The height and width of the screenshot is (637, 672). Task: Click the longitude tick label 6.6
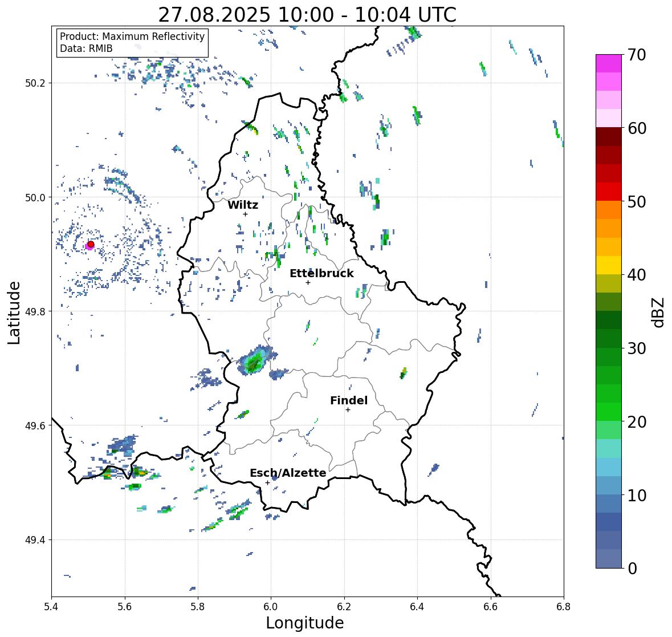point(491,607)
